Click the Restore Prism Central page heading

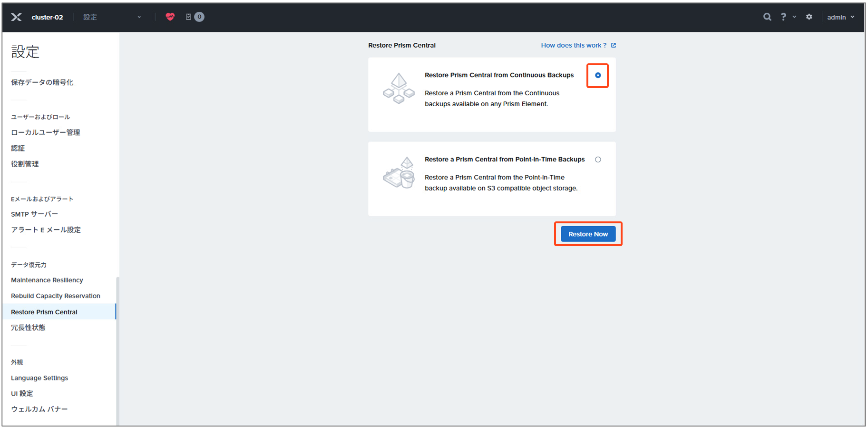402,45
